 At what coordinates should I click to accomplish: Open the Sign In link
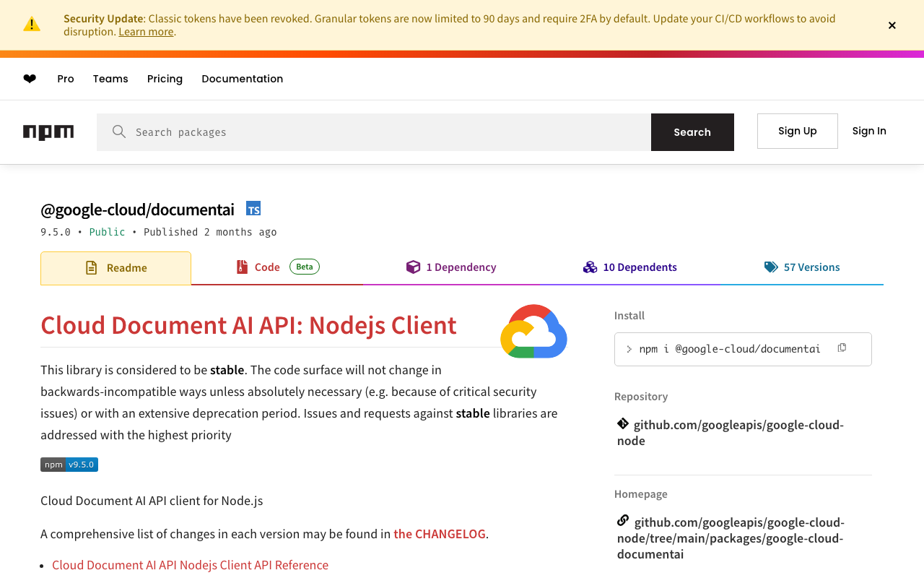869,131
